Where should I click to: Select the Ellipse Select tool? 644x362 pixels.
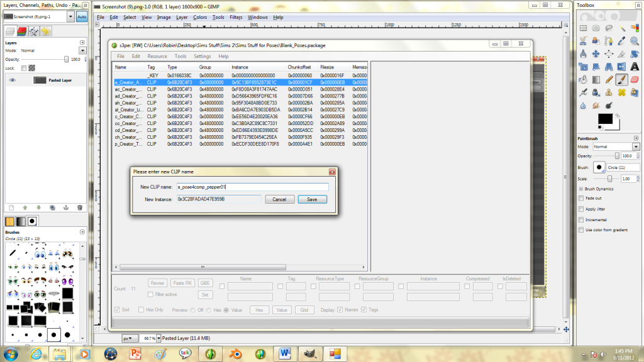pyautogui.click(x=596, y=28)
